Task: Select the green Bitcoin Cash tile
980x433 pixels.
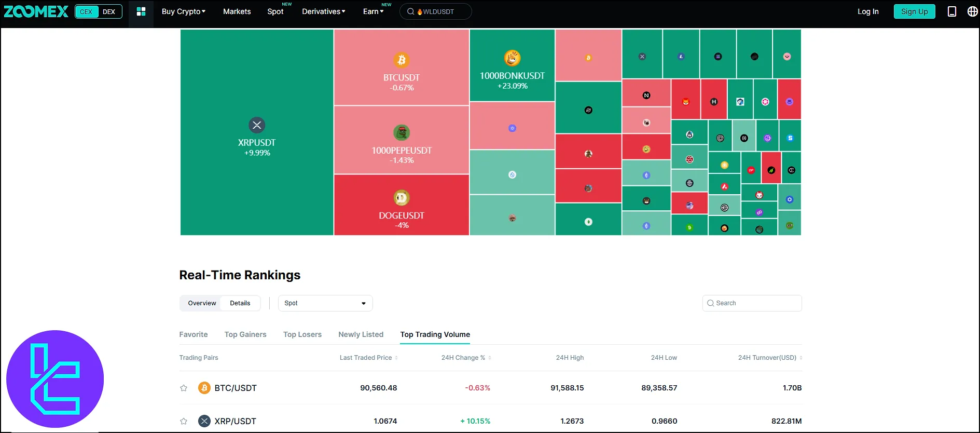Action: tap(689, 226)
